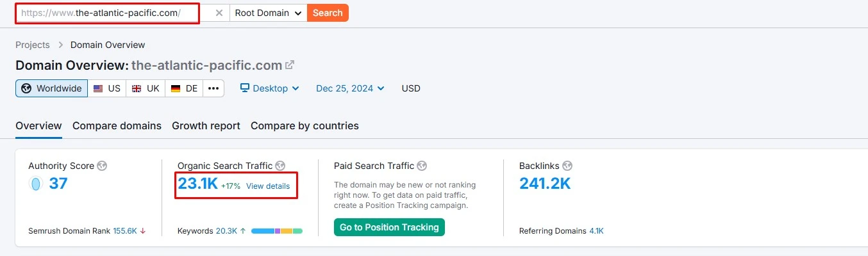The height and width of the screenshot is (256, 868).
Task: Click the keywords distribution color bar
Action: point(277,231)
